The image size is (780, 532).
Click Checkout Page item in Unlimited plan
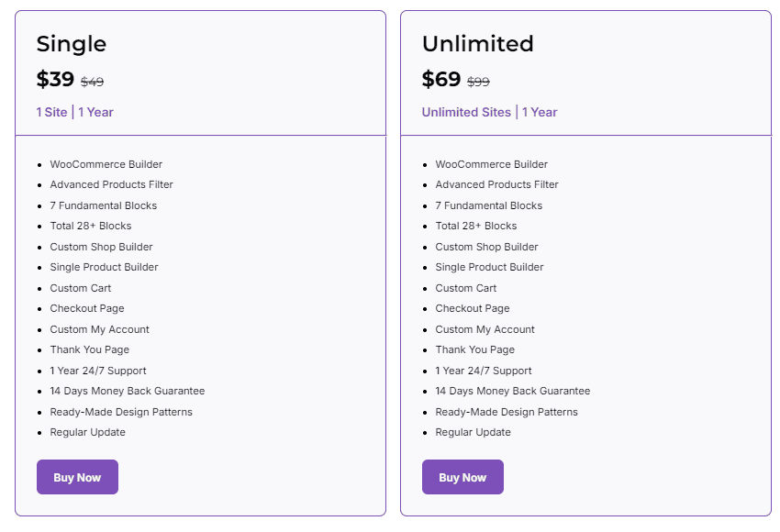[473, 308]
